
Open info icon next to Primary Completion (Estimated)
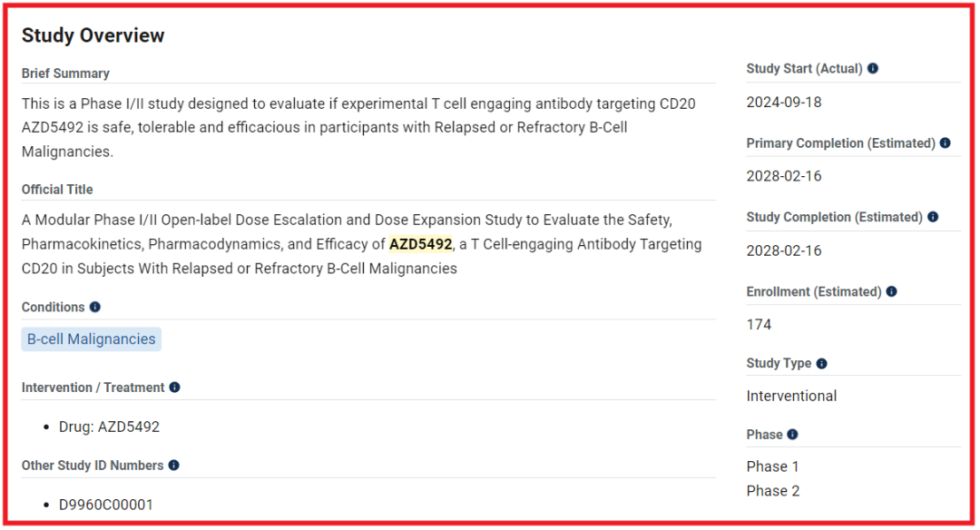coord(945,143)
